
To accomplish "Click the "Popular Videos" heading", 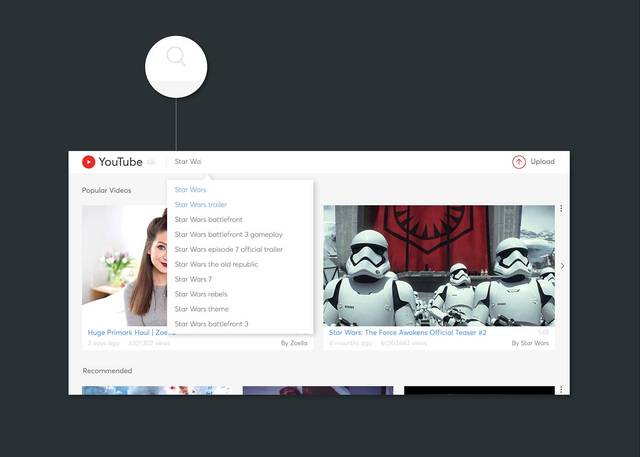I will (x=107, y=191).
